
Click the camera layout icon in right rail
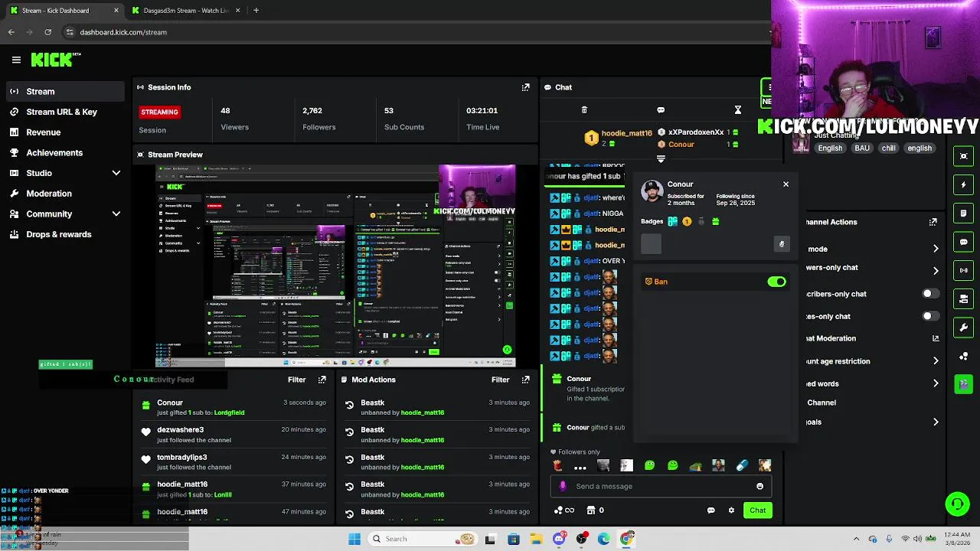(964, 299)
